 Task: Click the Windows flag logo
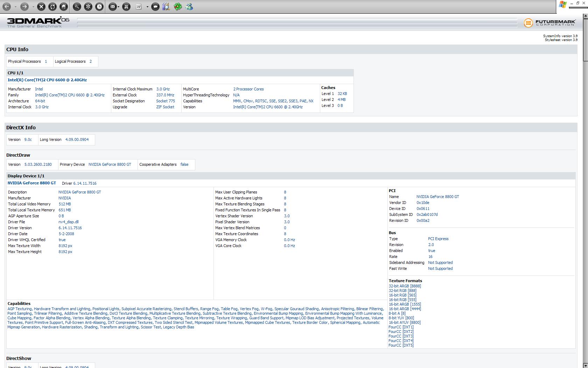[x=562, y=5]
